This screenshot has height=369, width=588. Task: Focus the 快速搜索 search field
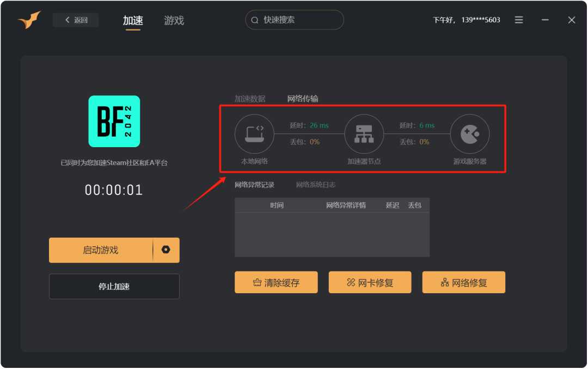295,20
